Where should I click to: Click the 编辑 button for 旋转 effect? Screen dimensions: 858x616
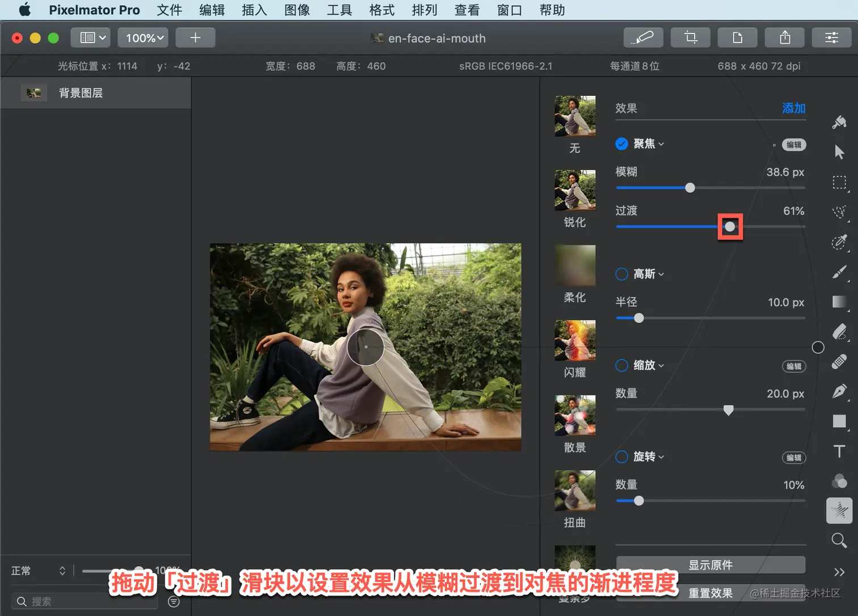click(x=794, y=458)
